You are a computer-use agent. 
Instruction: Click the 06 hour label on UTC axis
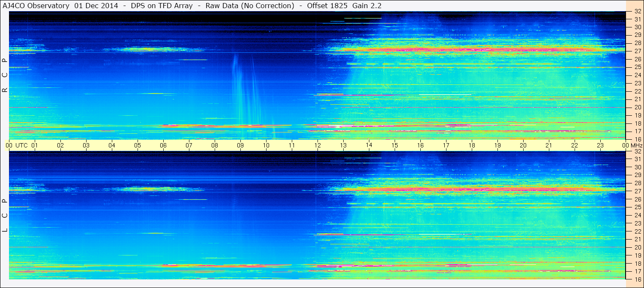[x=163, y=145]
